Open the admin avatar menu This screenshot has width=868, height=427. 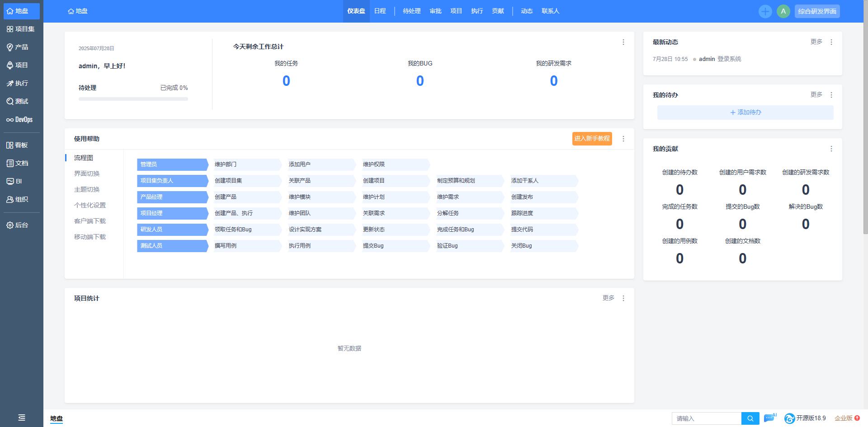(x=783, y=11)
